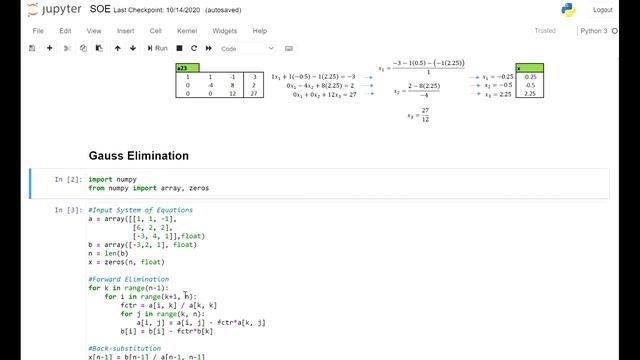Click the line n = len(b)

(109, 253)
